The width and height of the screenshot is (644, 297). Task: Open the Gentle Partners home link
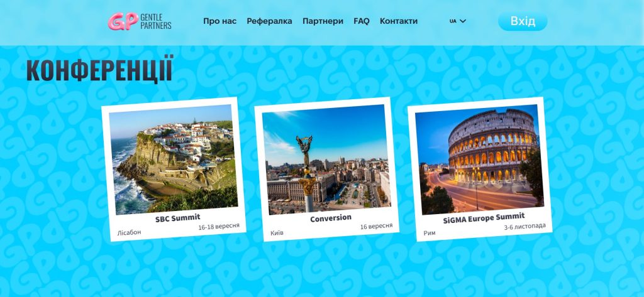[140, 21]
